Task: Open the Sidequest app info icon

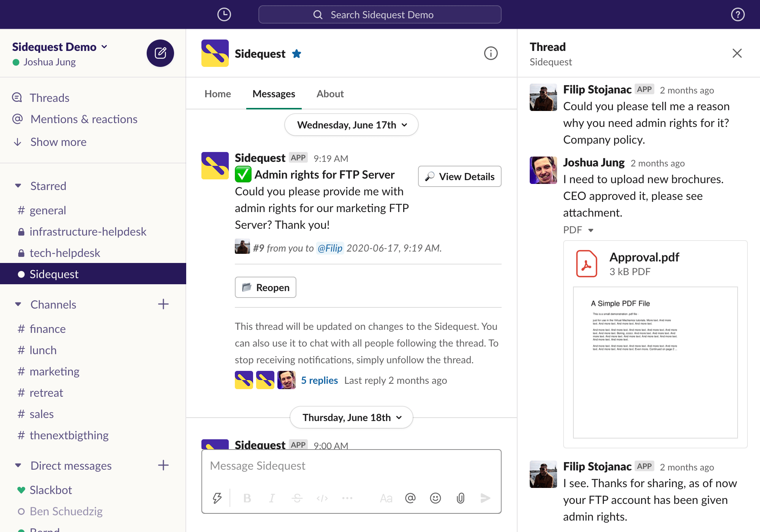Action: [x=491, y=53]
